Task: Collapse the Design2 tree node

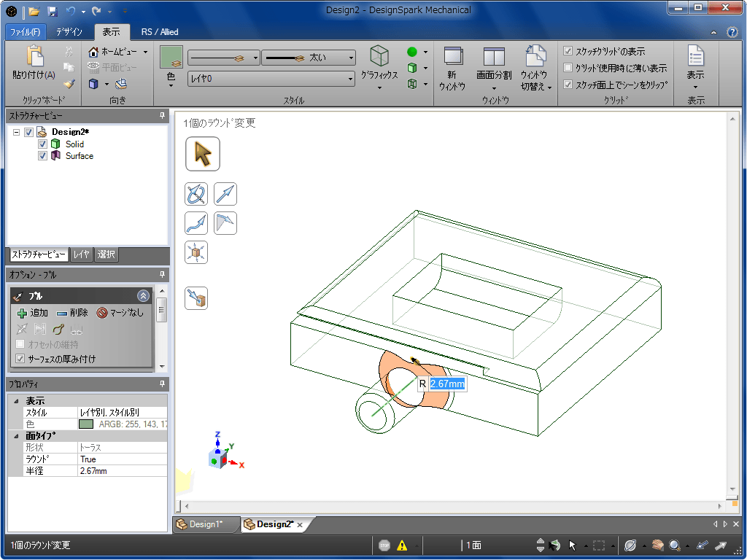Action: pos(16,132)
